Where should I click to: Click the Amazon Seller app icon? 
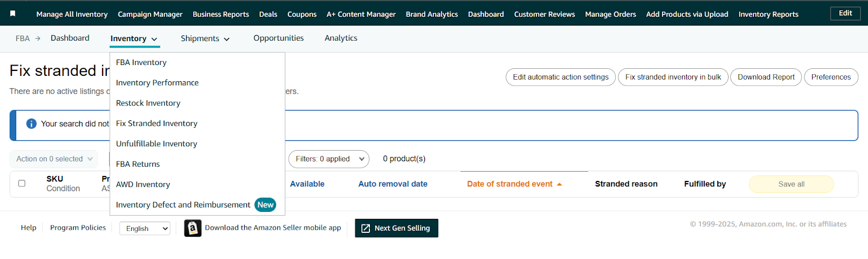point(193,228)
